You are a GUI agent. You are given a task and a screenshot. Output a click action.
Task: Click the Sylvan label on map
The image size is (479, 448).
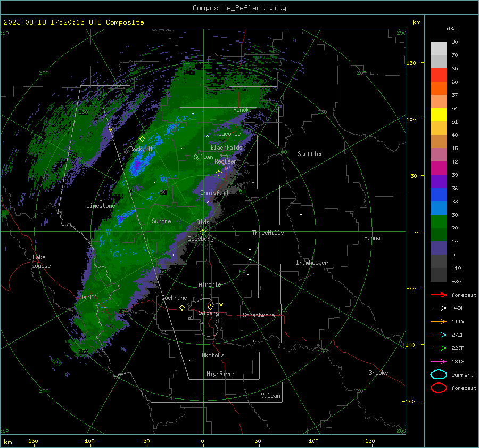[203, 157]
